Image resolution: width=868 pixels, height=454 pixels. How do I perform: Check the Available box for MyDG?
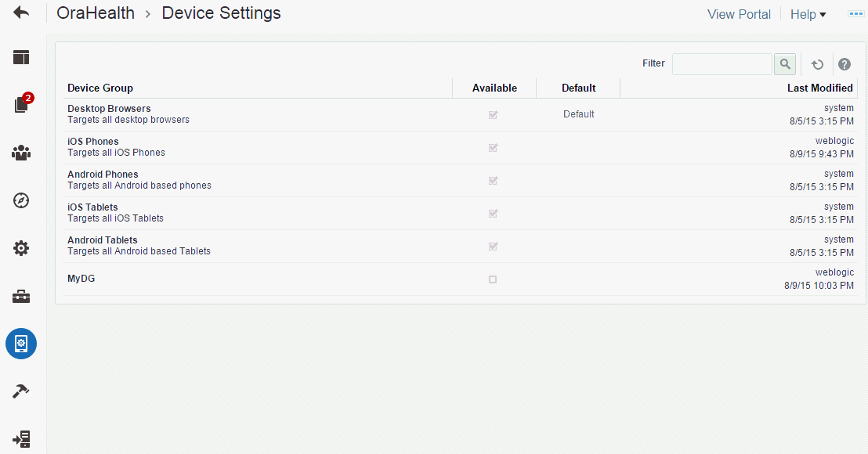[493, 279]
